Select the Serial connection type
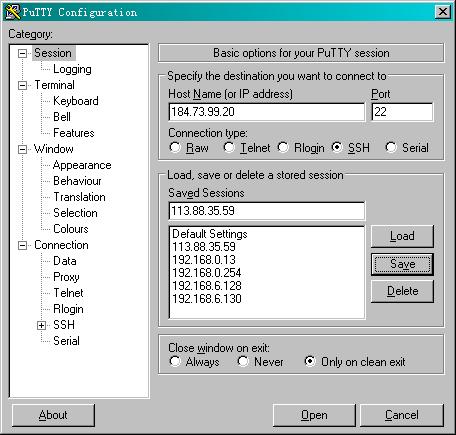 tap(391, 147)
